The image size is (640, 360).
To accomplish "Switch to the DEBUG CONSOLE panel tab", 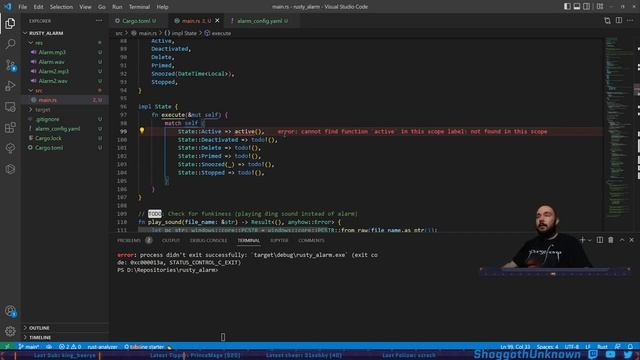I will pos(208,240).
